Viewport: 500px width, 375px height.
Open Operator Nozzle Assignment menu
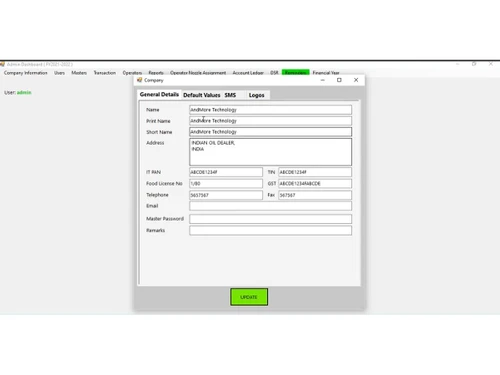[198, 73]
